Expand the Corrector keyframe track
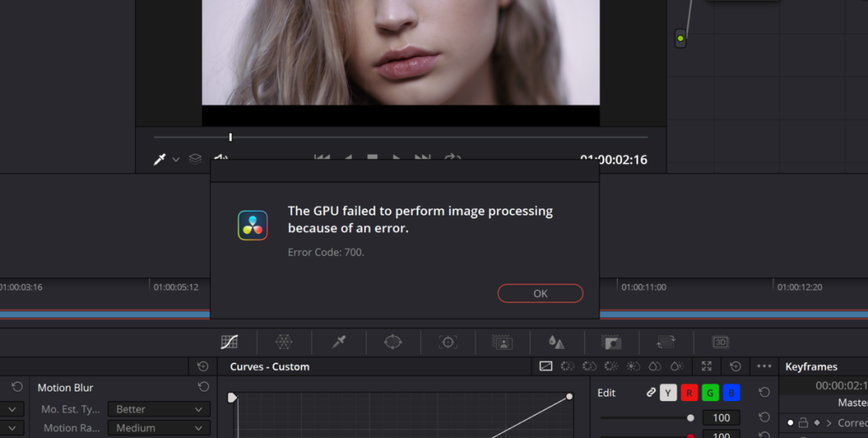This screenshot has width=868, height=438. coord(829,422)
